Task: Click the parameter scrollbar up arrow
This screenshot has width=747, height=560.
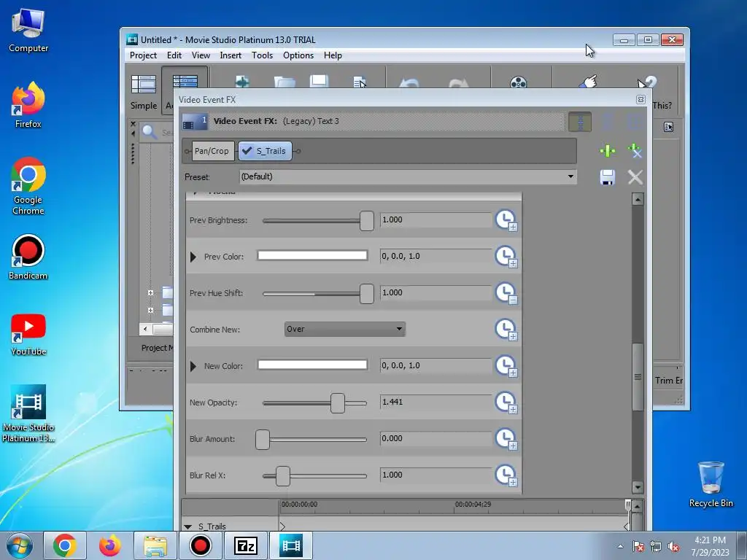Action: pyautogui.click(x=638, y=199)
